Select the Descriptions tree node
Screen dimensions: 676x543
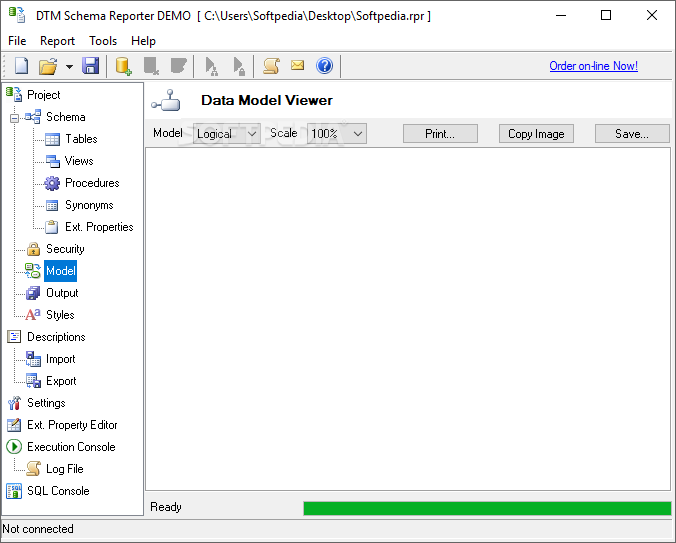[x=56, y=337]
